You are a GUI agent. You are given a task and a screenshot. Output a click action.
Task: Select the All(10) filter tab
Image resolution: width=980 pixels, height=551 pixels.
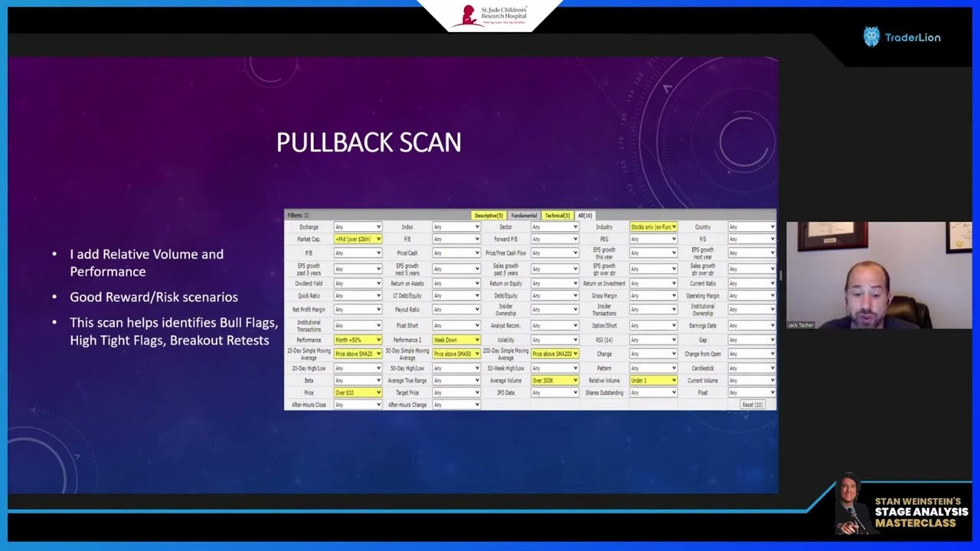pyautogui.click(x=585, y=216)
